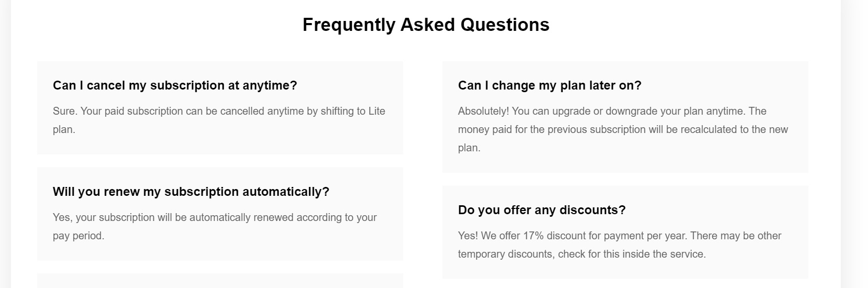The height and width of the screenshot is (288, 868).
Task: Click the phrase temporary discounts
Action: (x=506, y=254)
